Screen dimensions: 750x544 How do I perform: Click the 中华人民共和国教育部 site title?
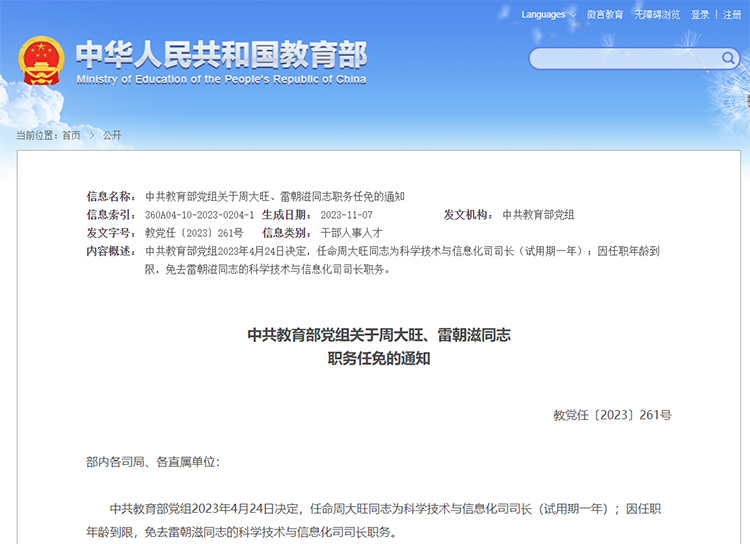pyautogui.click(x=221, y=53)
